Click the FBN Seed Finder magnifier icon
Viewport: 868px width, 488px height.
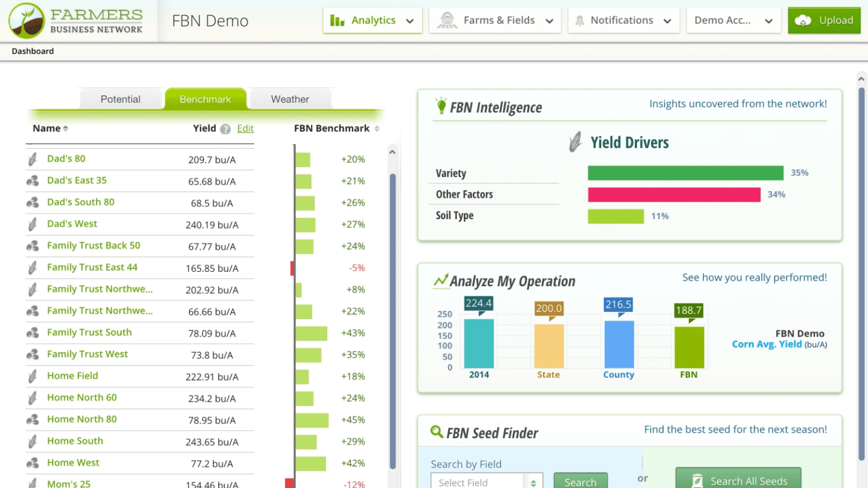tap(437, 432)
